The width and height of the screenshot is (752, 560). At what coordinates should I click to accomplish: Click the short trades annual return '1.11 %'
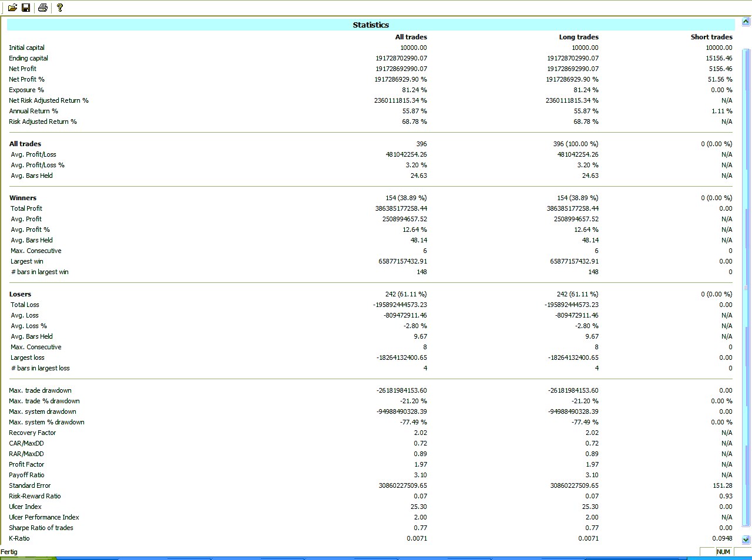(x=722, y=111)
